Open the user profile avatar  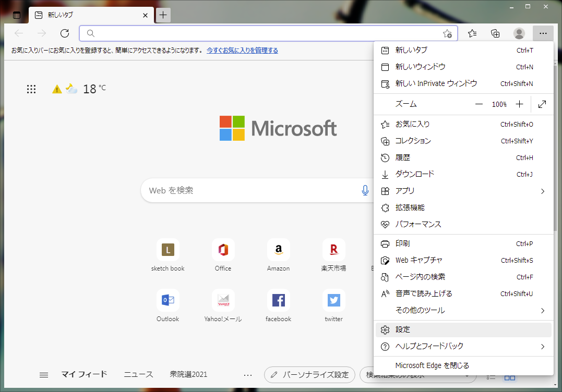519,33
